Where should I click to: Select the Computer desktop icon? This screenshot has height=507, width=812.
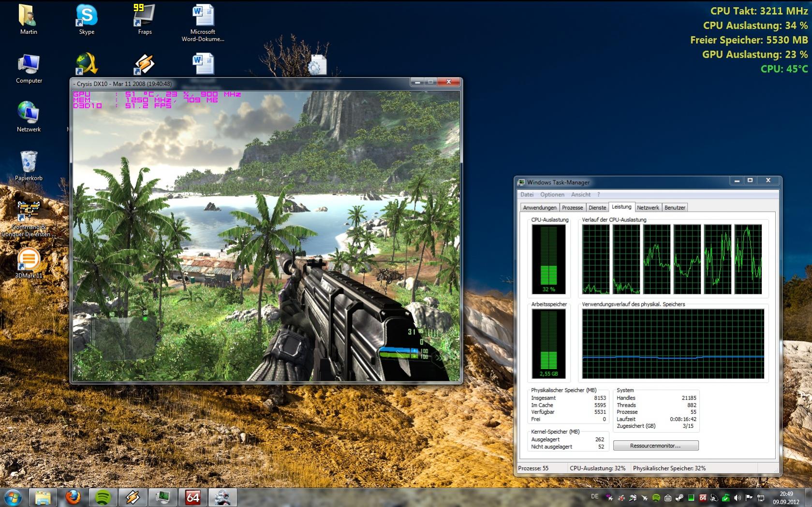coord(29,68)
